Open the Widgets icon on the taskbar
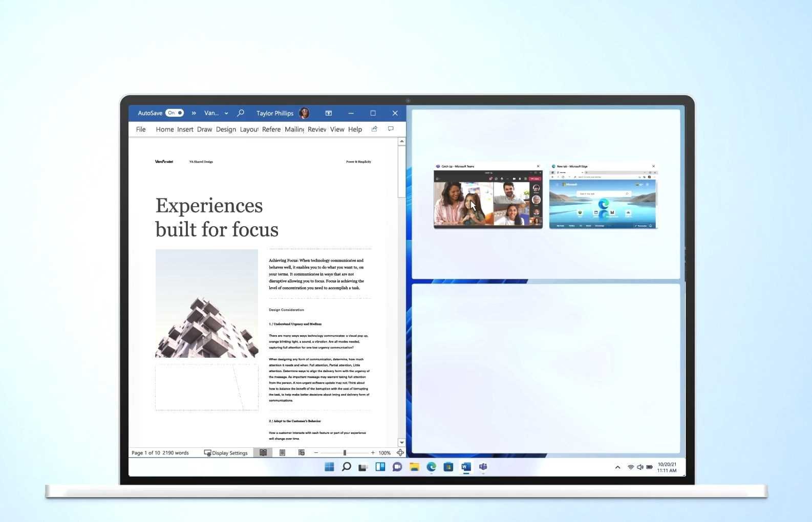Screen dimensions: 812x522 [x=380, y=467]
